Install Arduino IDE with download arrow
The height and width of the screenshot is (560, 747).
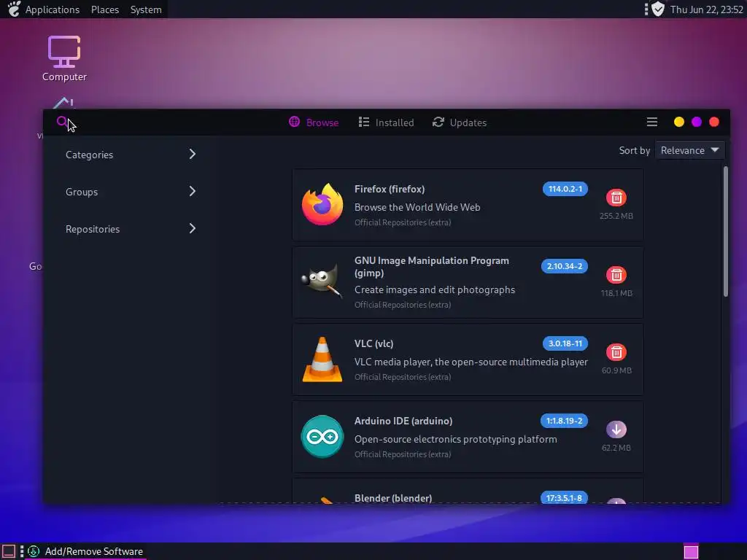pos(616,429)
